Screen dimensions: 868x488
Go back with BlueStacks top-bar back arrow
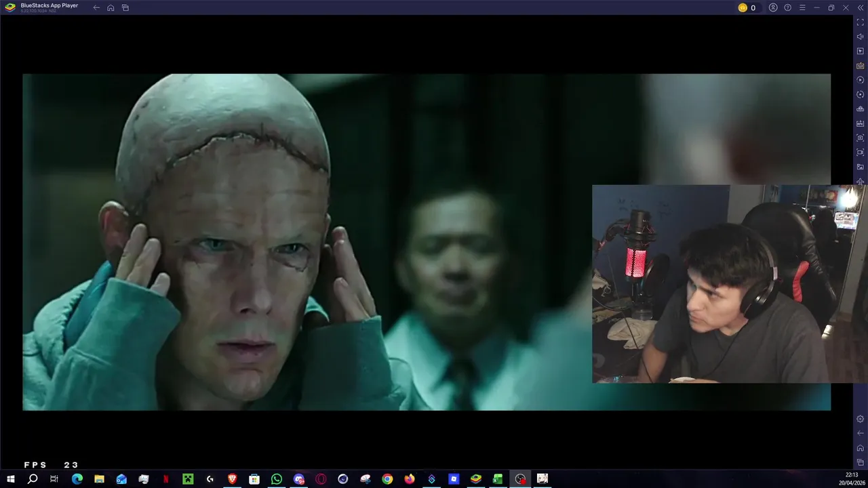(x=96, y=7)
